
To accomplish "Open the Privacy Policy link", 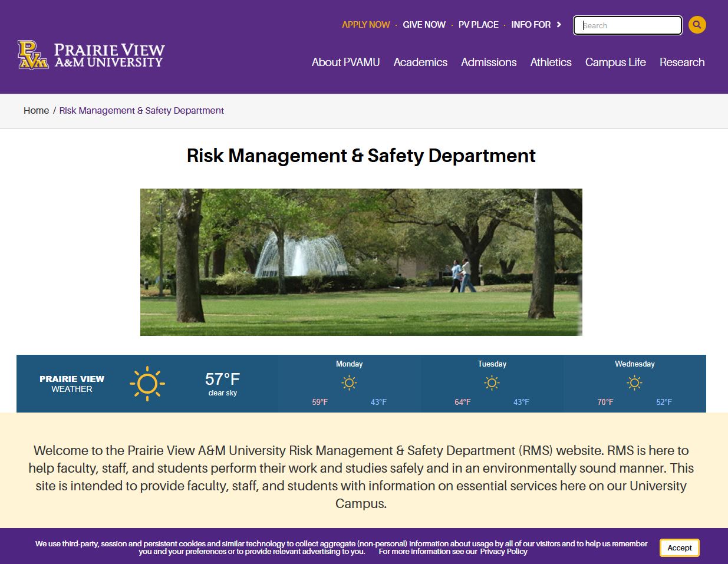I will coord(503,552).
